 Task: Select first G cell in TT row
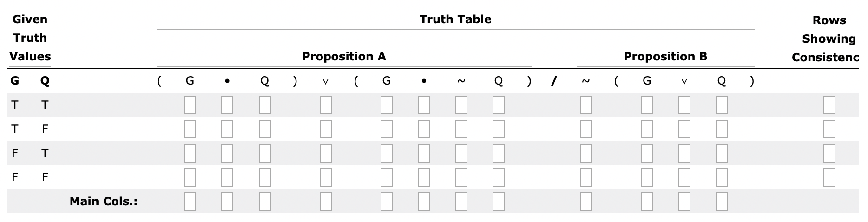coord(190,105)
